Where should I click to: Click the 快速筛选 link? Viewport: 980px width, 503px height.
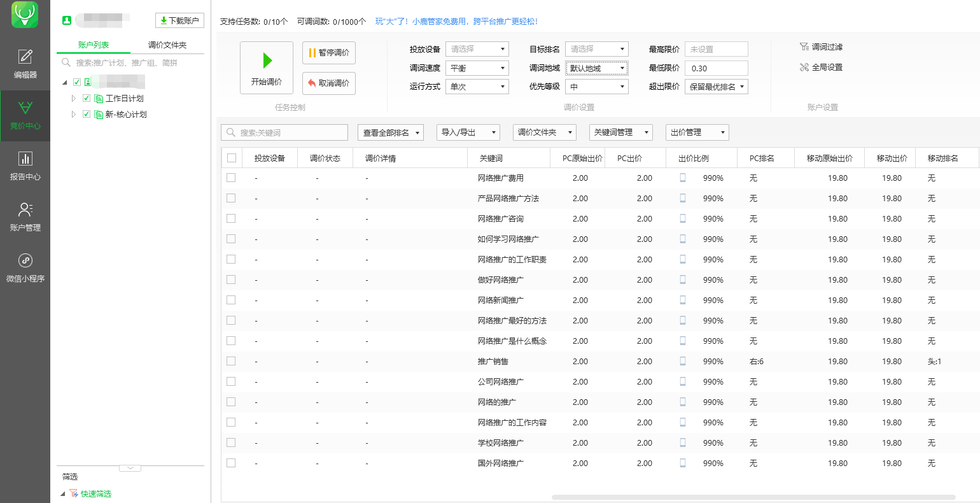coord(96,494)
